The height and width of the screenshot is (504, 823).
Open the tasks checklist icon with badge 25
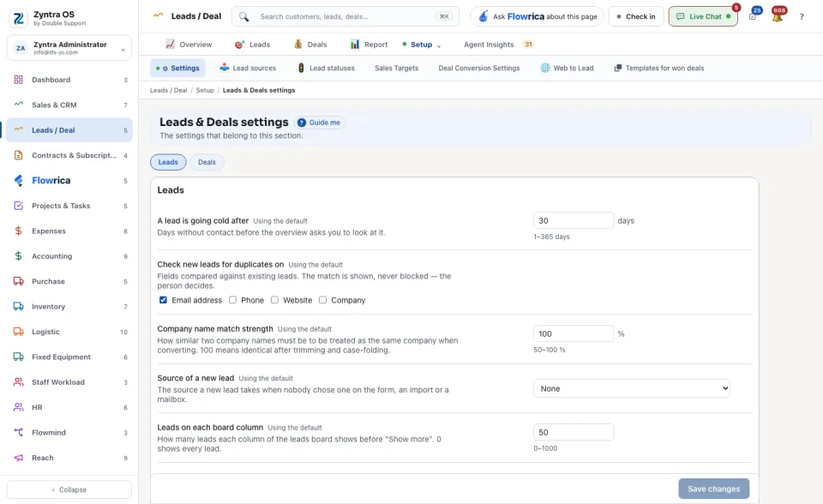[753, 17]
